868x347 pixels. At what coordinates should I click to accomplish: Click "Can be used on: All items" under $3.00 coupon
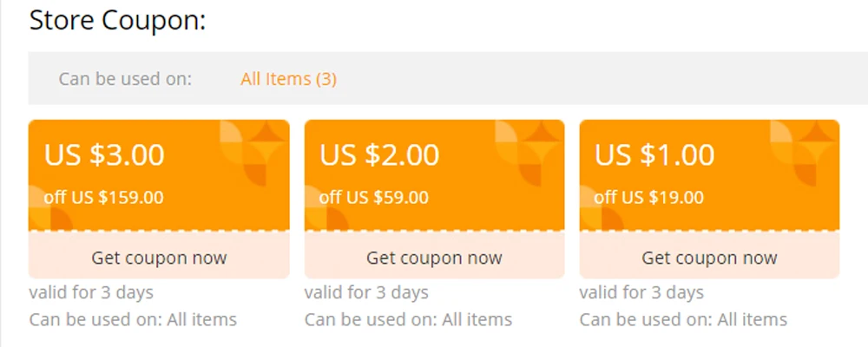point(133,319)
